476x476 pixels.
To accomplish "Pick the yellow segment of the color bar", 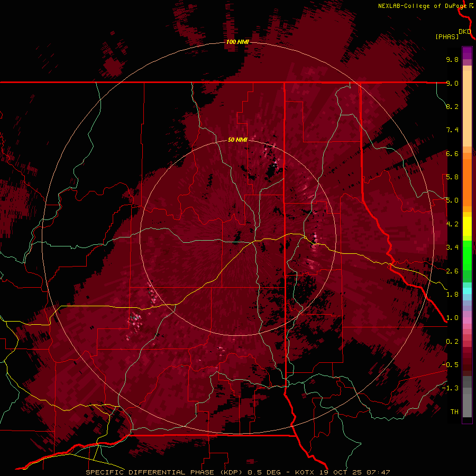I will 467,226.
